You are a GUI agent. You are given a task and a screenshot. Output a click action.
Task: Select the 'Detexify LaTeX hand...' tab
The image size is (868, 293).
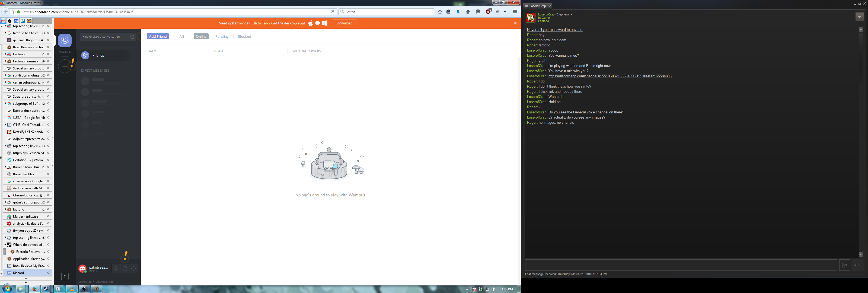coord(27,132)
